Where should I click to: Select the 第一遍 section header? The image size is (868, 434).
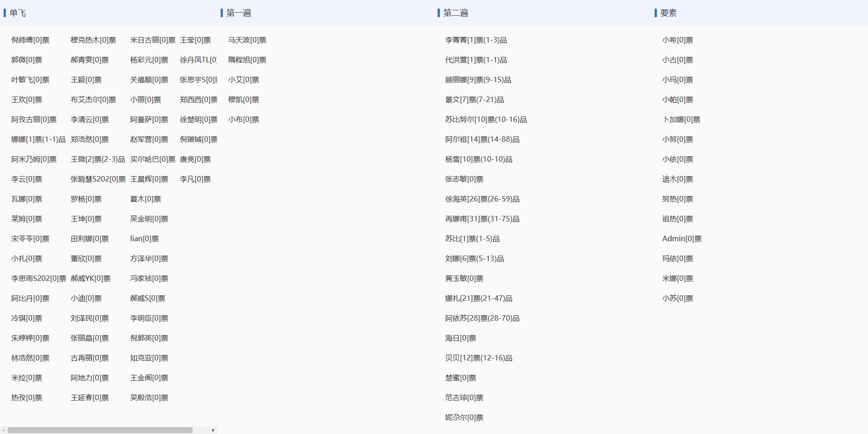239,13
